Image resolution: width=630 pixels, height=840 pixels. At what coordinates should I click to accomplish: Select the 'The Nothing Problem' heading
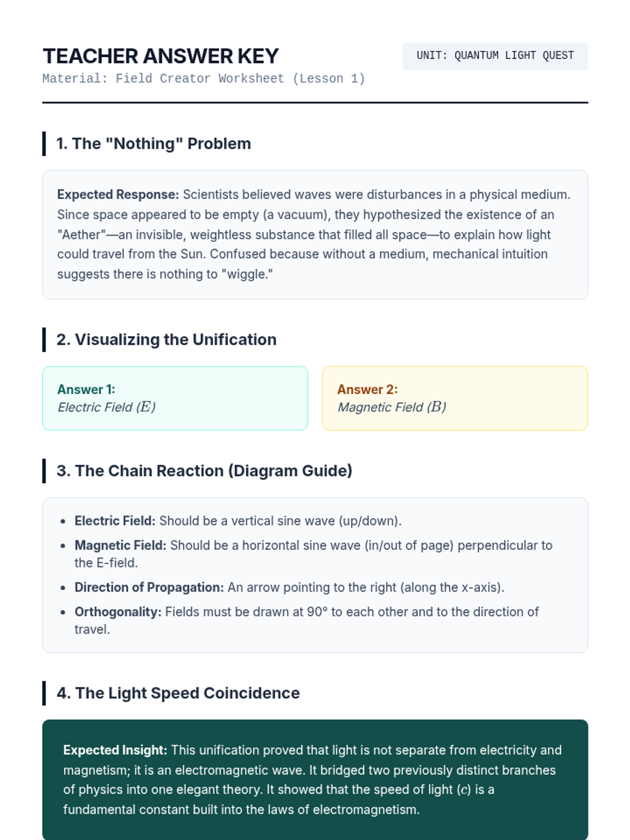click(153, 143)
